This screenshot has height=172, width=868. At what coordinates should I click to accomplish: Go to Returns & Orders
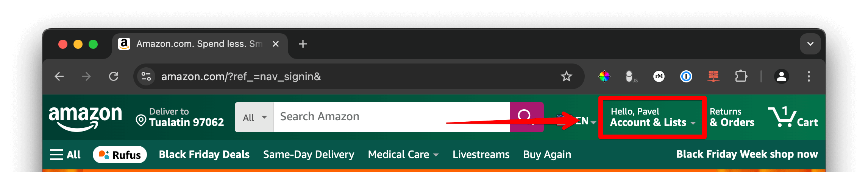(x=732, y=117)
